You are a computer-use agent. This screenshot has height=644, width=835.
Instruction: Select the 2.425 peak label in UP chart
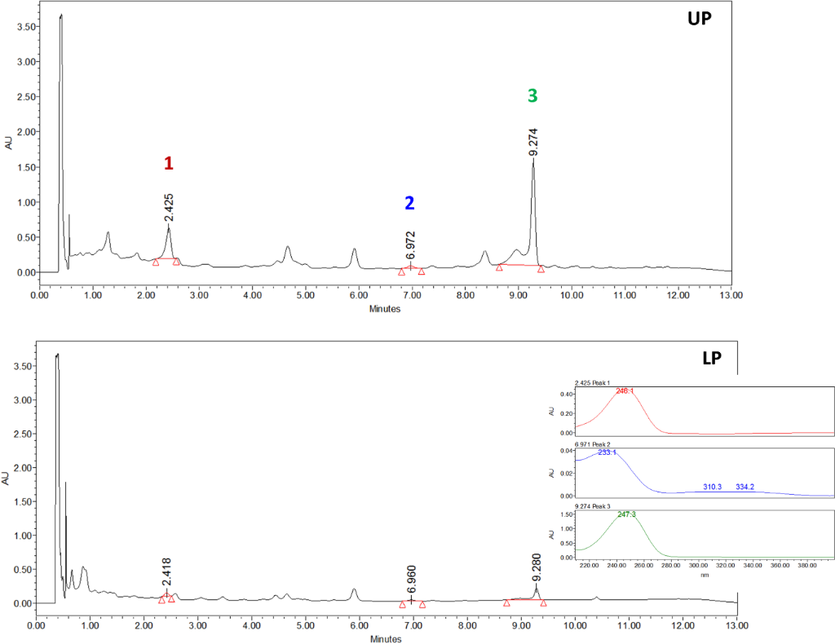click(x=169, y=207)
